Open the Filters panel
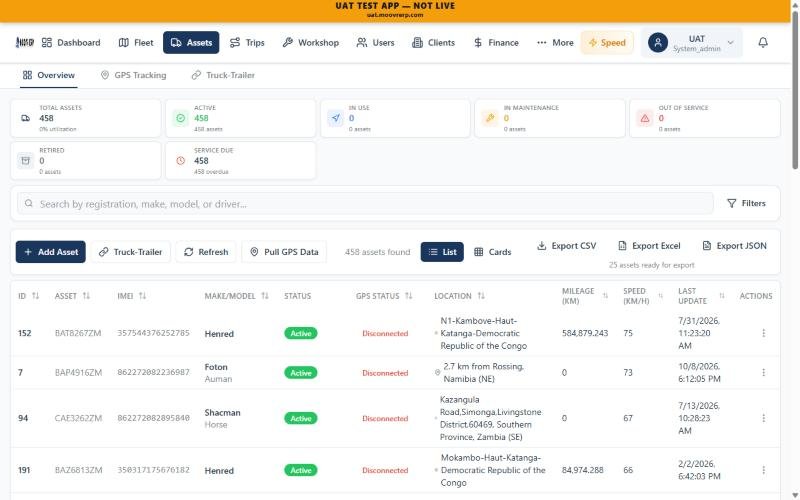800x500 pixels. 746,203
